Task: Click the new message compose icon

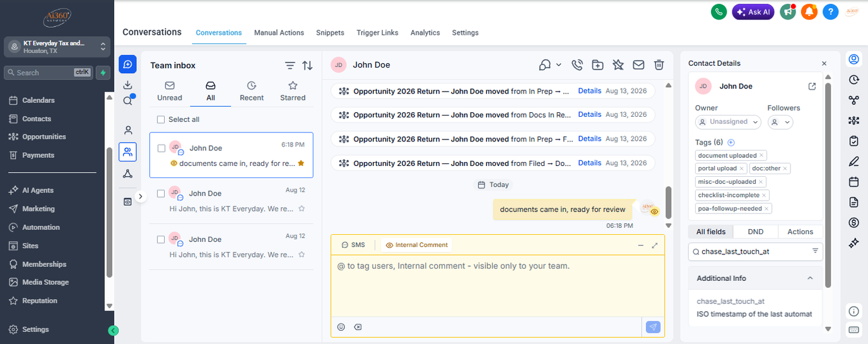Action: [x=127, y=64]
